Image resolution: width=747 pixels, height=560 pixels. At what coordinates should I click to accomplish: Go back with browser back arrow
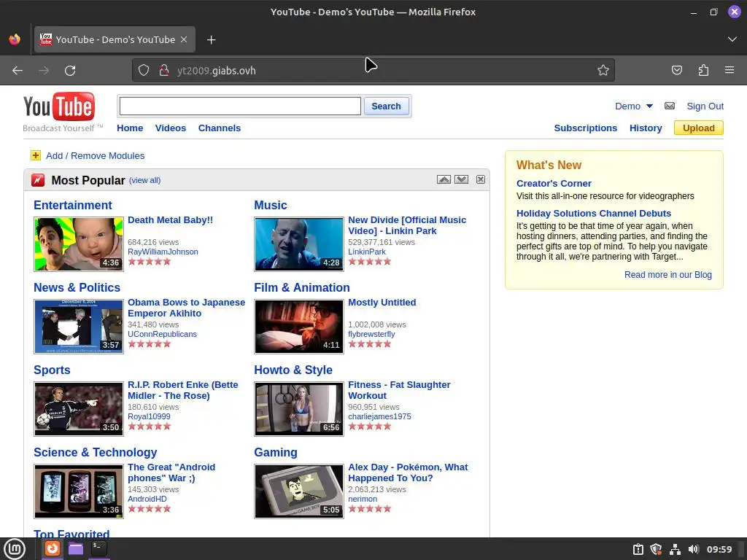18,71
